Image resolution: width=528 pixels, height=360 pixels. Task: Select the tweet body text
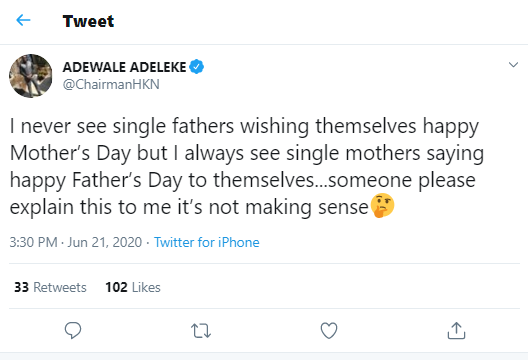click(x=247, y=167)
